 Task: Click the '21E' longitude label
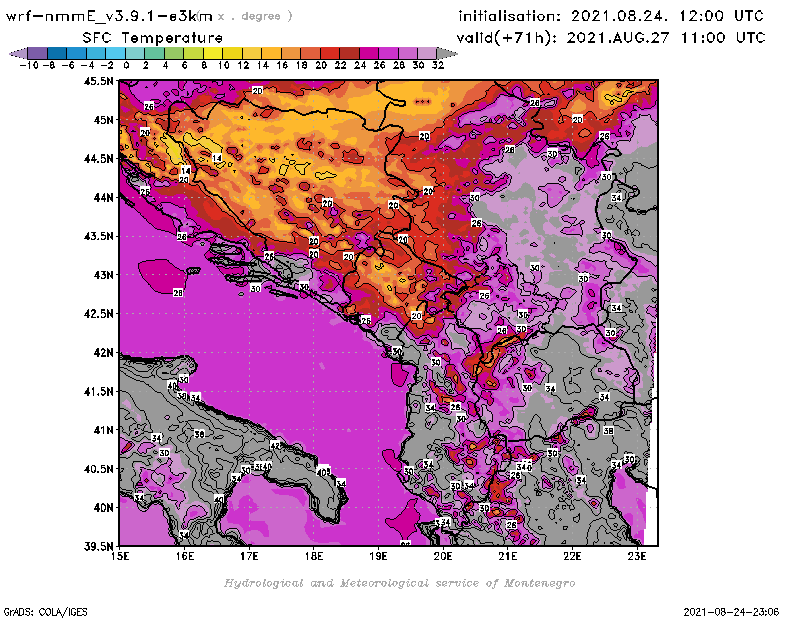(508, 556)
